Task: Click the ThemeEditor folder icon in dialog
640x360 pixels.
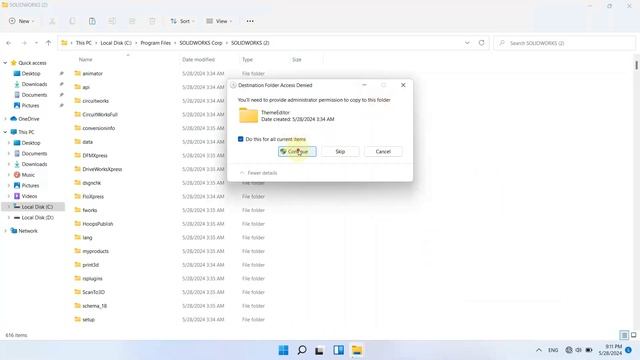Action: [249, 115]
